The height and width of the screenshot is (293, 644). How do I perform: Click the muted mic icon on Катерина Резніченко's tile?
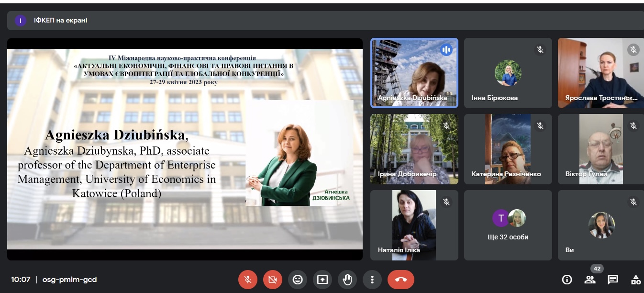point(540,125)
